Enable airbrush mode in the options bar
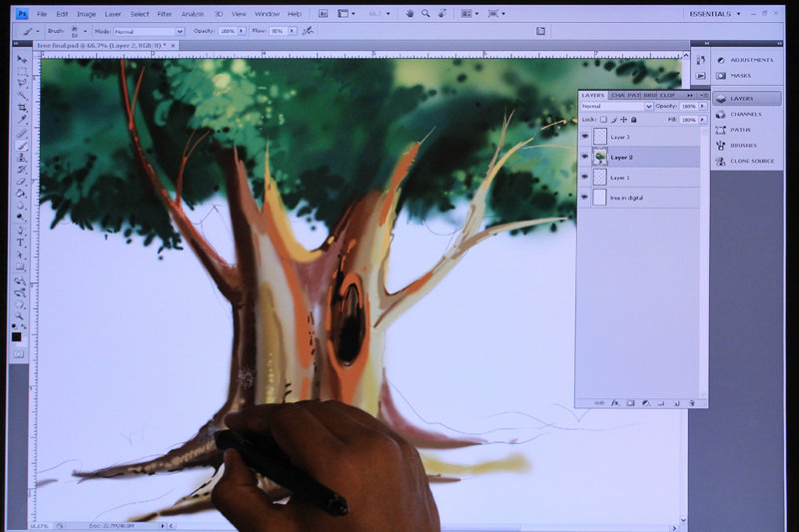 pyautogui.click(x=308, y=31)
